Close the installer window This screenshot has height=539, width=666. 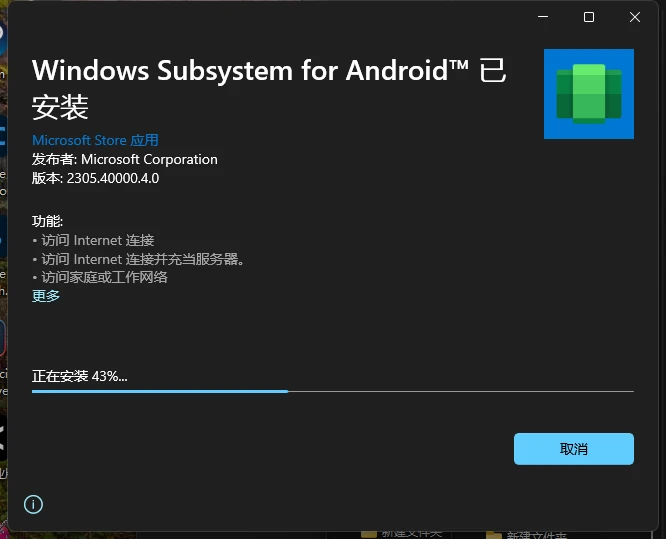pyautogui.click(x=635, y=17)
